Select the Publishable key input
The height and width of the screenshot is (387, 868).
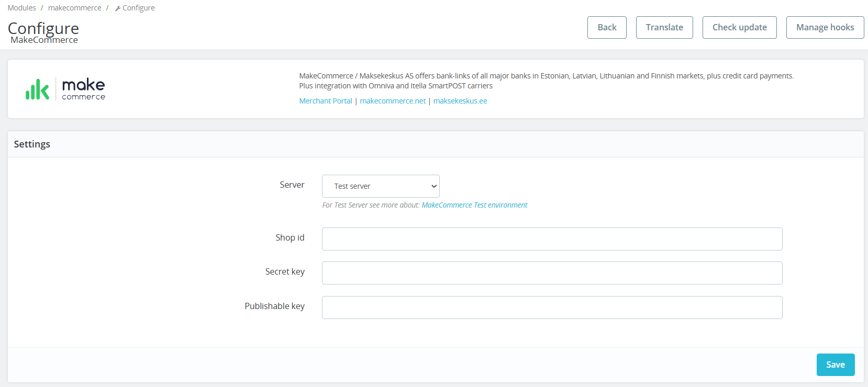tap(552, 308)
